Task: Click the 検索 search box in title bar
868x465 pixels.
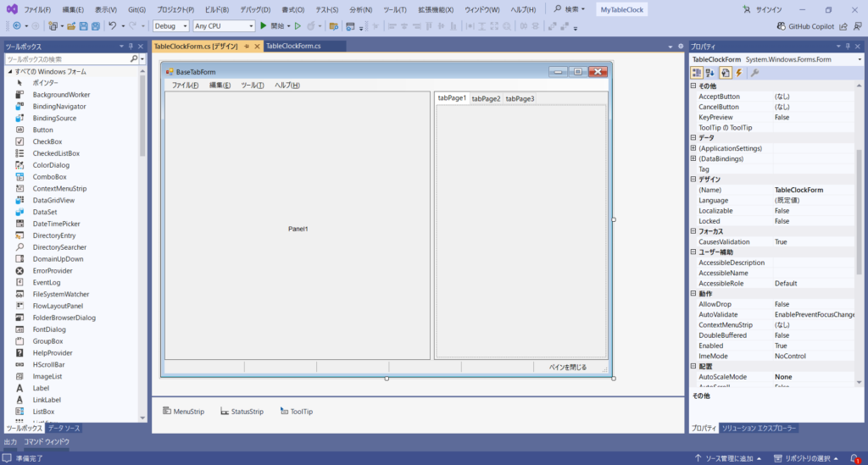Action: click(570, 9)
